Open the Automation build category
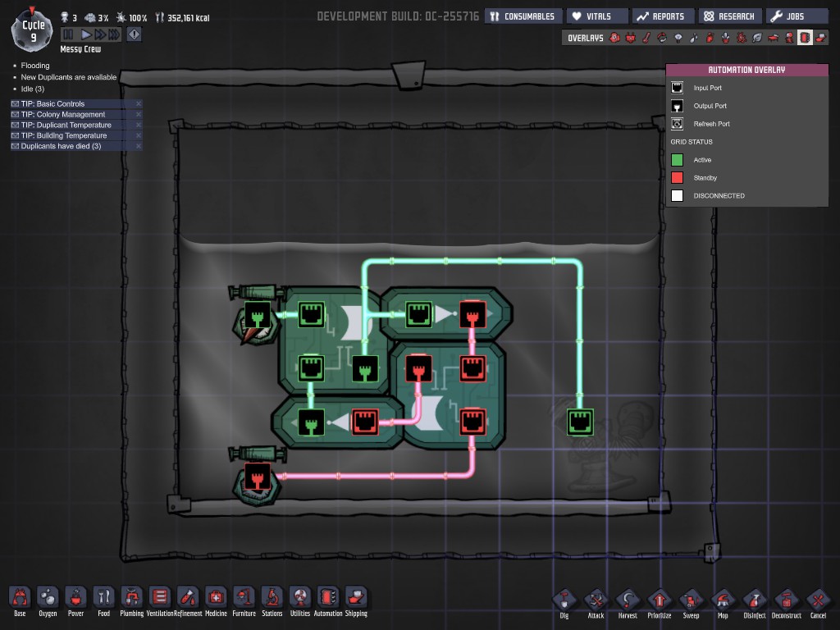840x630 pixels. (328, 598)
